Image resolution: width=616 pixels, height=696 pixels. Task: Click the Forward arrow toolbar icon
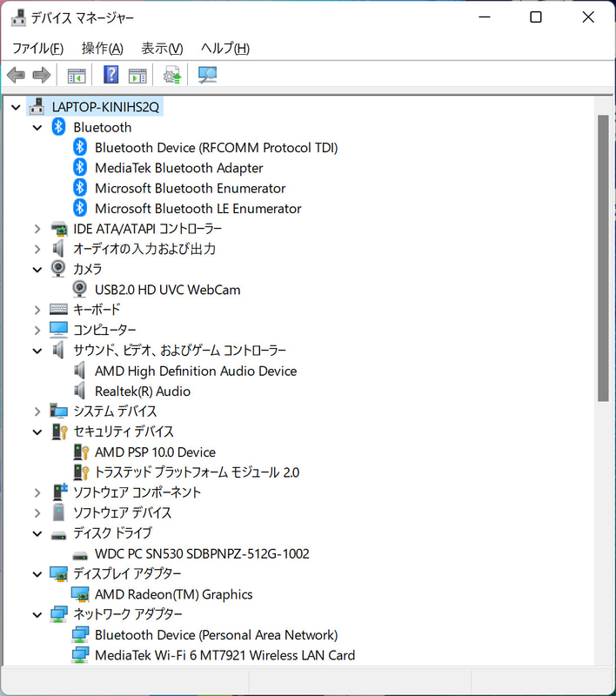42,75
